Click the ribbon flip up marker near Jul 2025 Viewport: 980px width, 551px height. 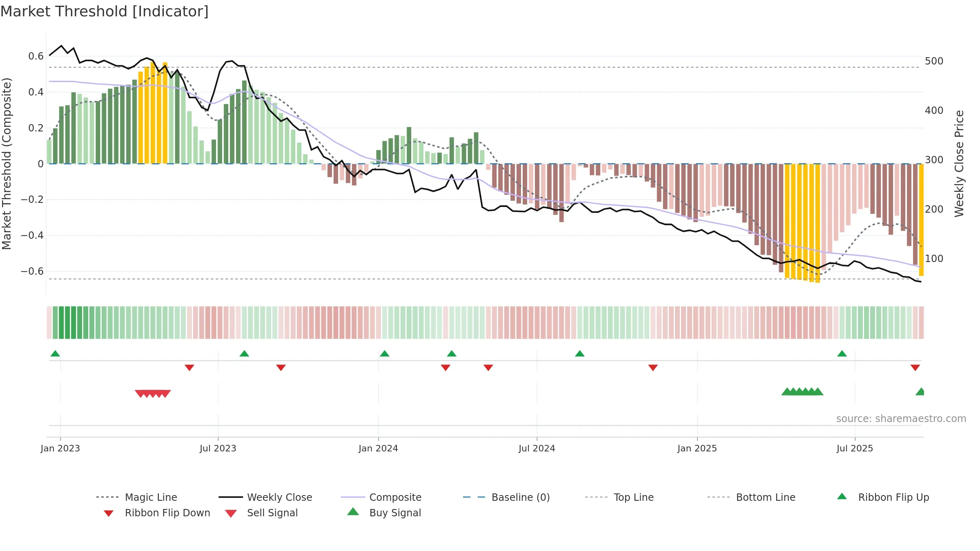pos(842,353)
